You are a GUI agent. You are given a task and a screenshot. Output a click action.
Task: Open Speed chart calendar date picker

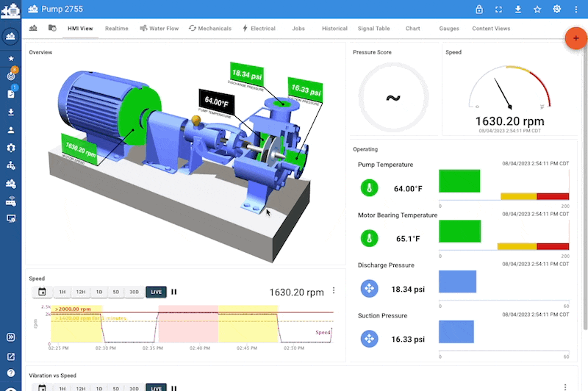[x=42, y=292]
